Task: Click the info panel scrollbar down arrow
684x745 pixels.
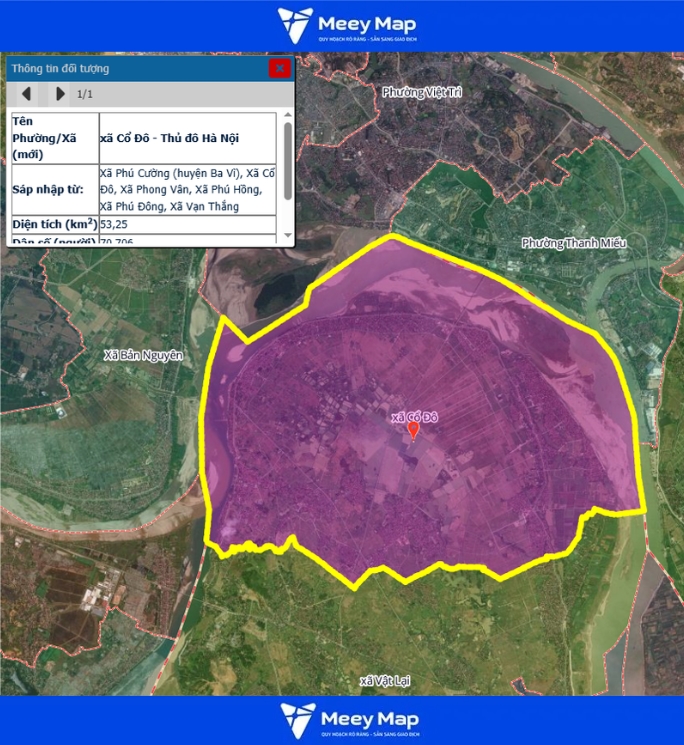Action: coord(288,239)
